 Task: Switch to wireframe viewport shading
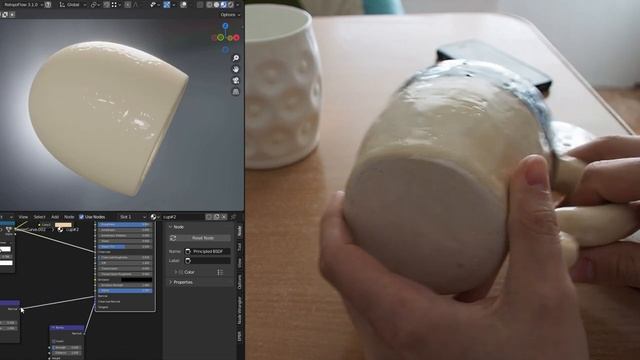209,5
